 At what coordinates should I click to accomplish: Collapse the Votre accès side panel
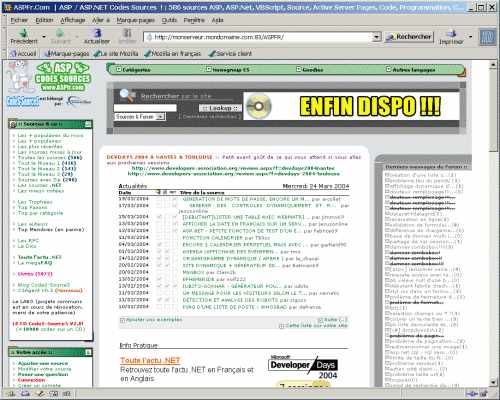pyautogui.click(x=88, y=352)
